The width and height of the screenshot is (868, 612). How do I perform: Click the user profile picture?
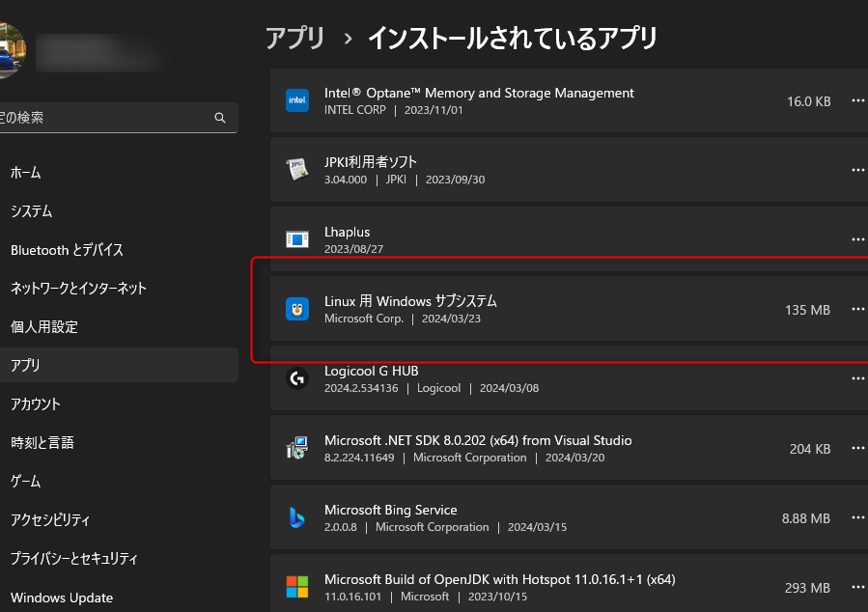(x=11, y=50)
